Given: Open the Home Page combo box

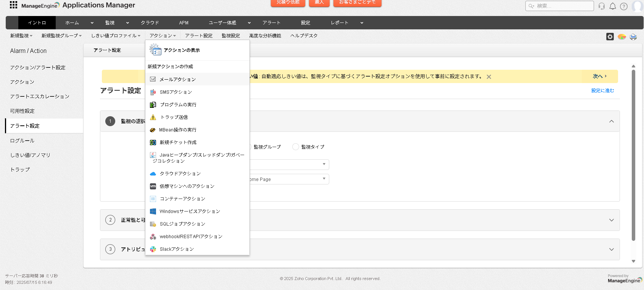Looking at the screenshot, I should (289, 179).
